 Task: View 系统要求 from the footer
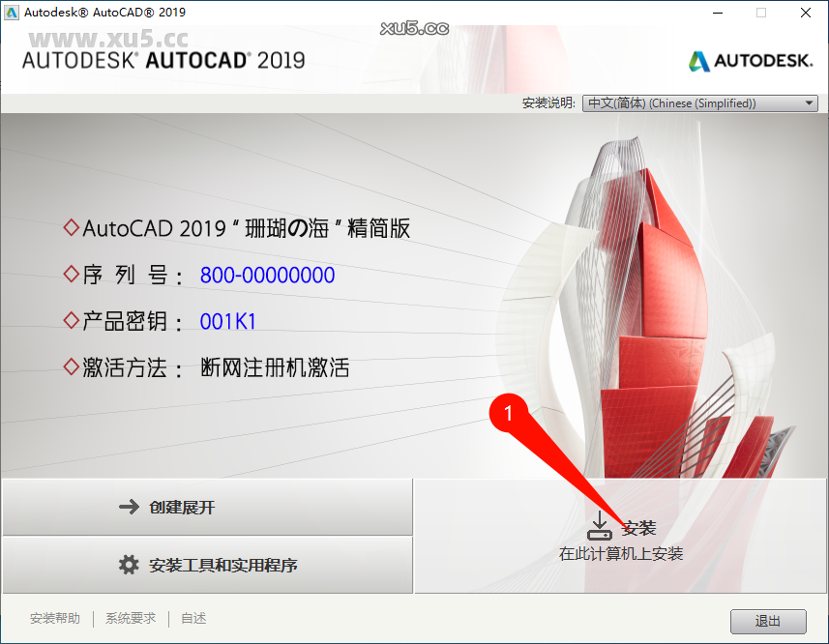tap(130, 618)
